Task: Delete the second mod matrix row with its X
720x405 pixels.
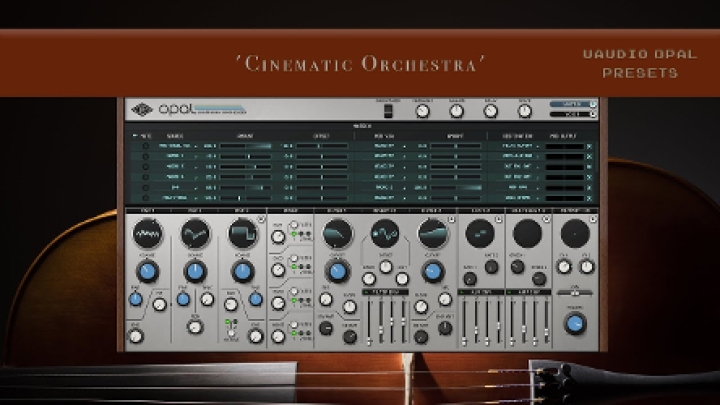Action: 589,157
